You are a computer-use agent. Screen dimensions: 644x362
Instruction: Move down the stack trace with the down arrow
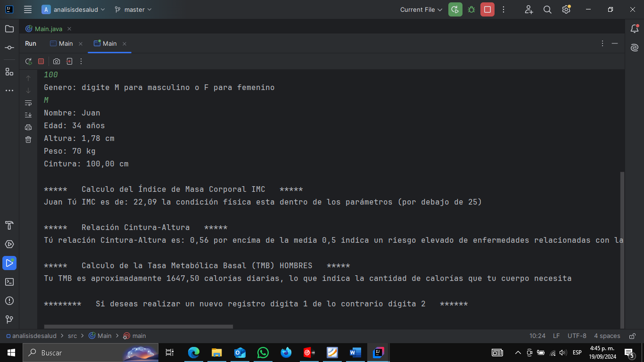28,90
